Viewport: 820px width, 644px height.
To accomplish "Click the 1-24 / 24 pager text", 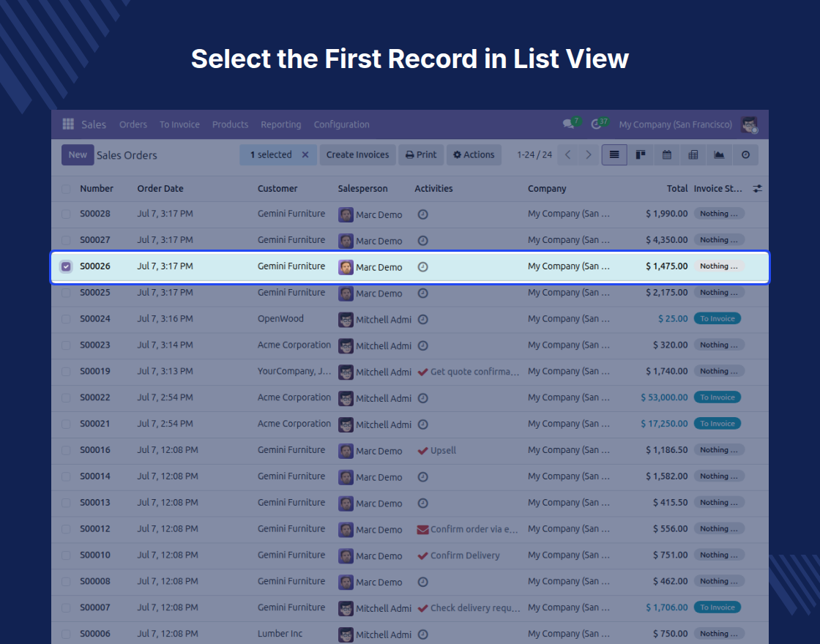I will [534, 154].
